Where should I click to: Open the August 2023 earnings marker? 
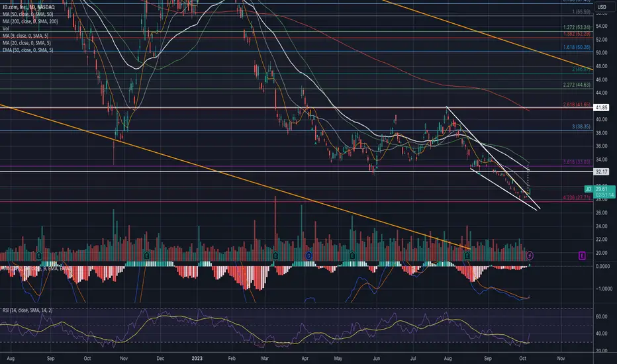pos(467,255)
